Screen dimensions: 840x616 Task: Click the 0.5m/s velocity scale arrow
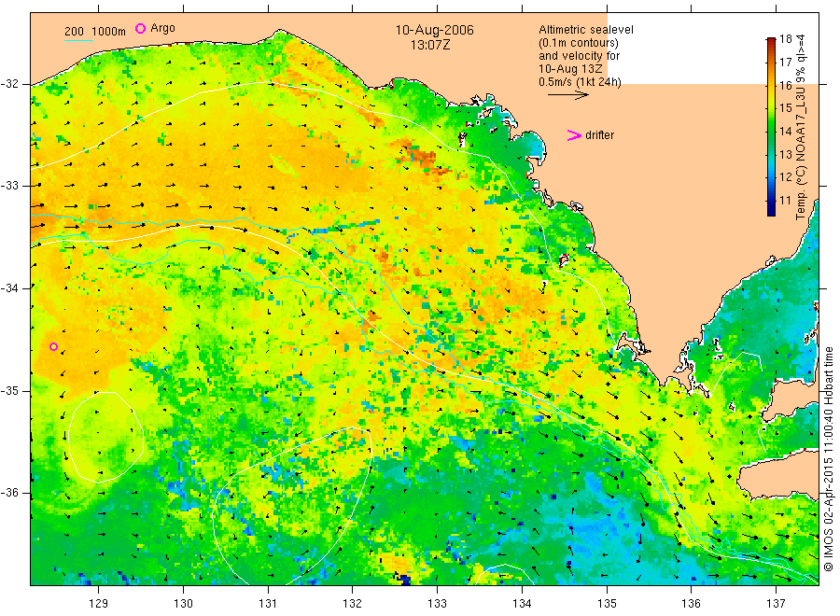tap(567, 95)
